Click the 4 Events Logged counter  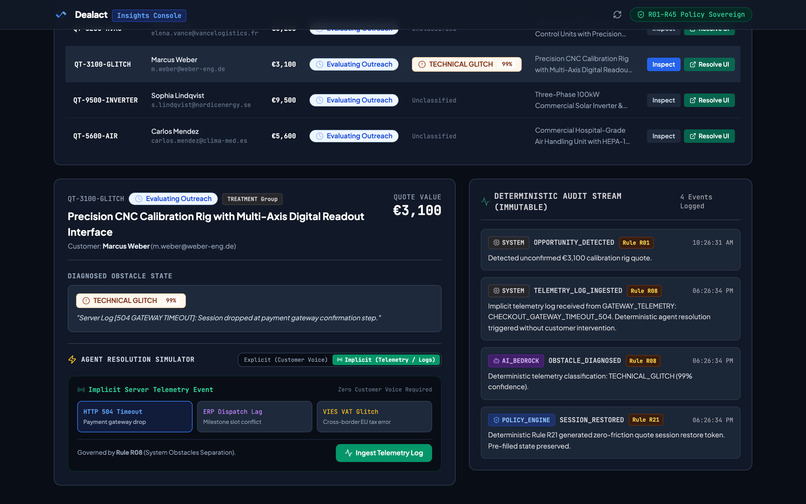[696, 202]
